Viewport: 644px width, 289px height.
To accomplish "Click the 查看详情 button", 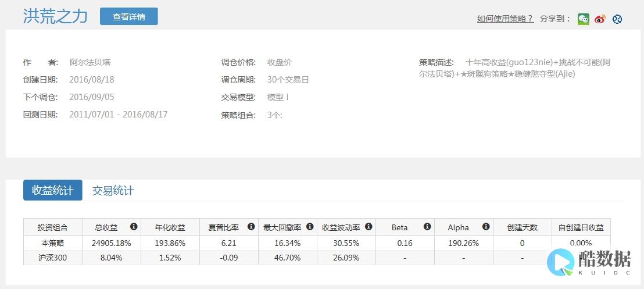I will point(129,16).
